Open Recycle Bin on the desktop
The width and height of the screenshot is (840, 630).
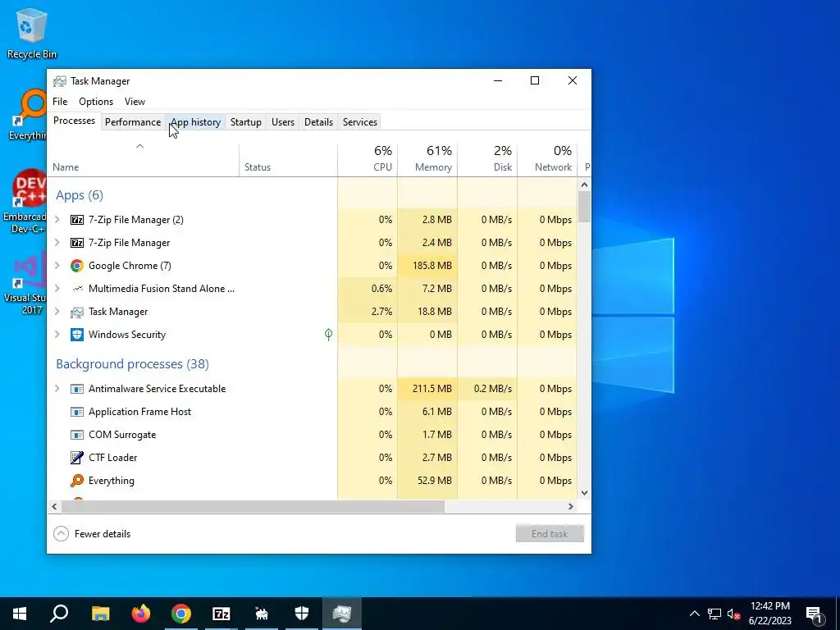(x=32, y=33)
